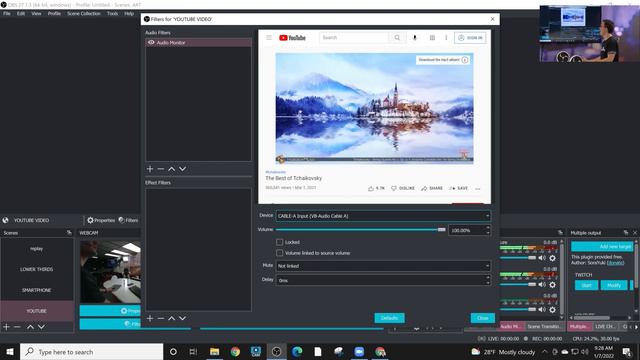Remove scene with minus icon
The image size is (640, 360).
pos(17,327)
